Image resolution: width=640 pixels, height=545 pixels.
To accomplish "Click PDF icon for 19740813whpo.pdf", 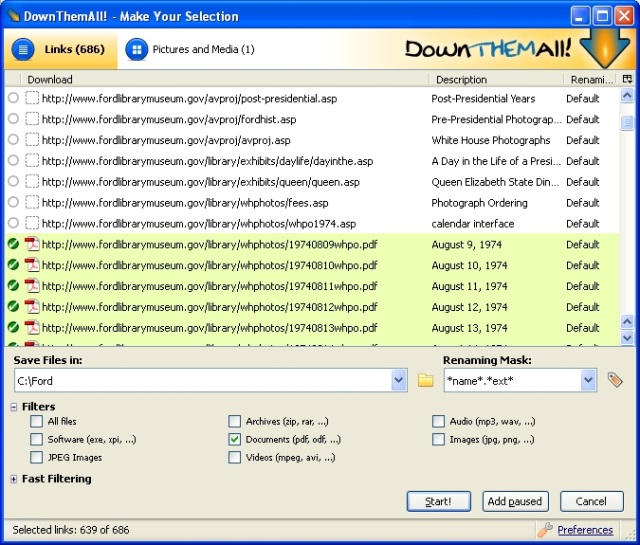I will tap(32, 327).
